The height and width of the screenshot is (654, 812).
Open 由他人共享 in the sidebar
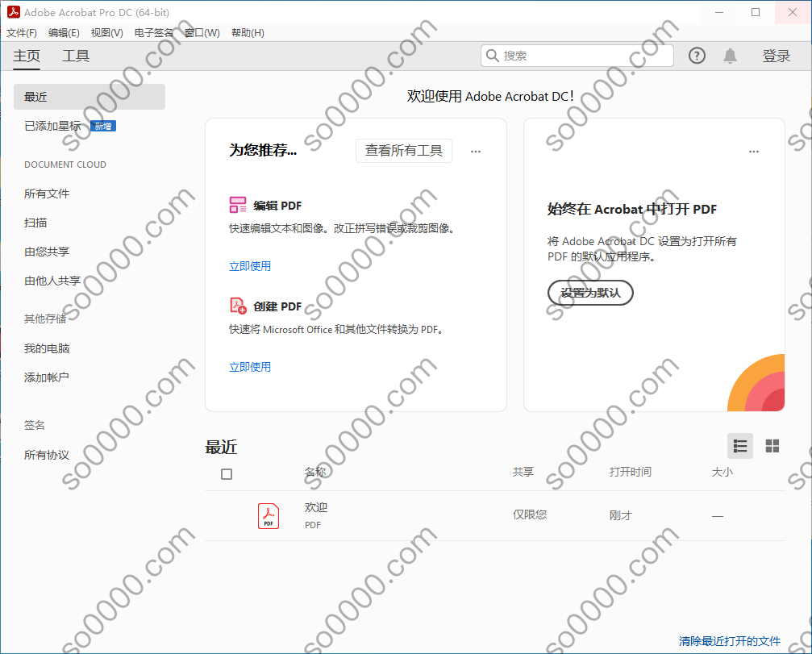[52, 281]
